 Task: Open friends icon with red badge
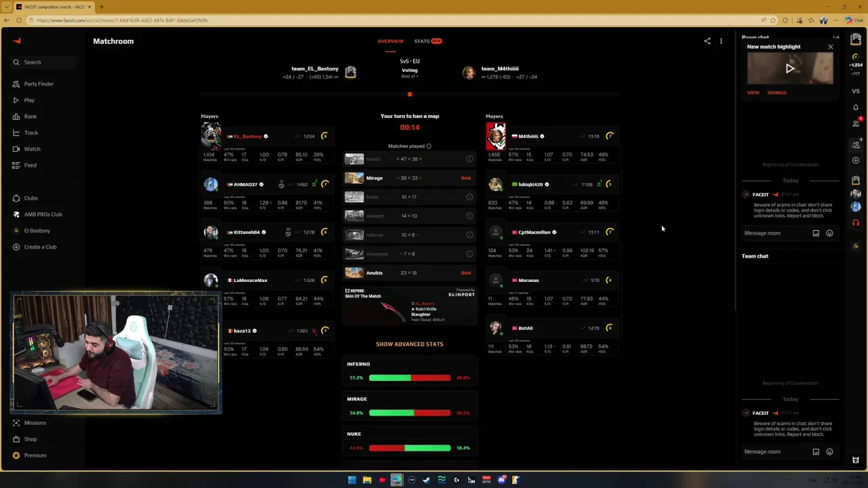point(856,123)
